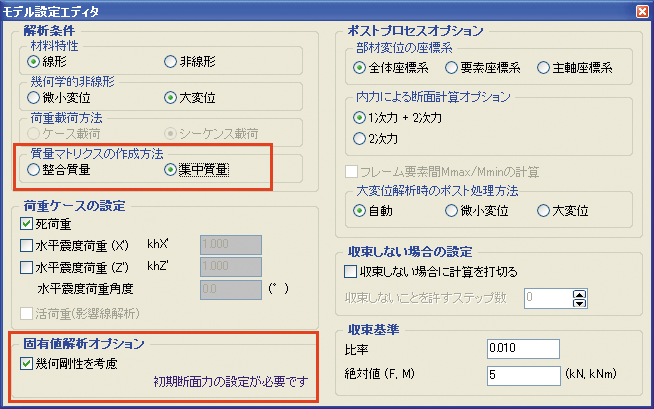Choose the standalone 2次力 option
The height and width of the screenshot is (409, 654).
point(359,138)
